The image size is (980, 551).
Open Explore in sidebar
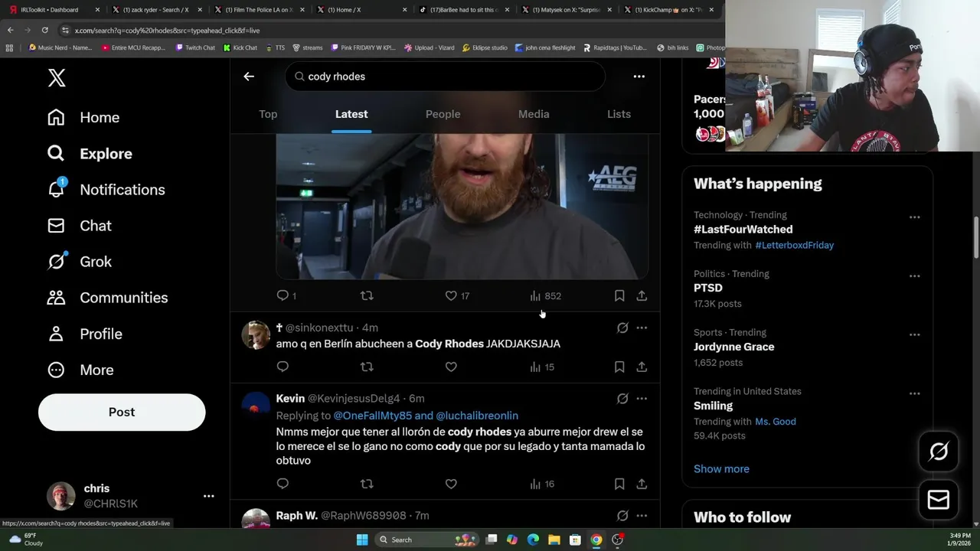(90, 154)
